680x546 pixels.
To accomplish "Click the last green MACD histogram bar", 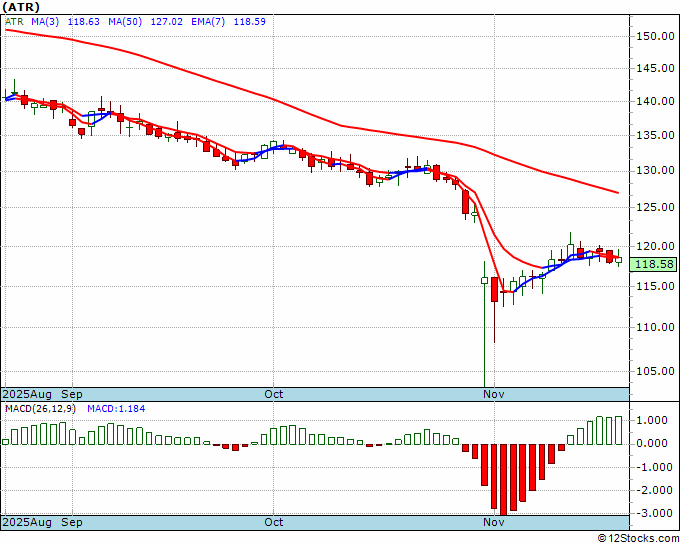I will [x=618, y=431].
